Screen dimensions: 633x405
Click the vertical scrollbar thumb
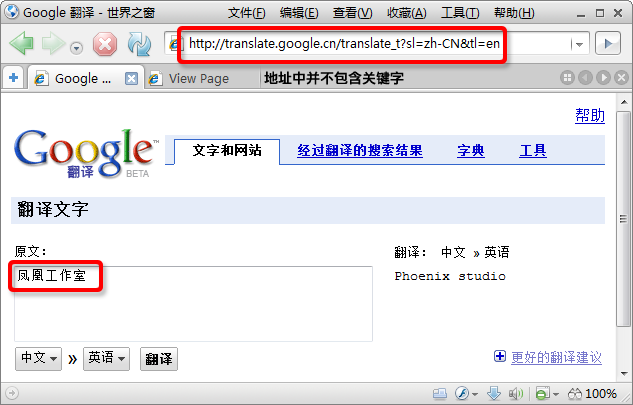coord(624,218)
